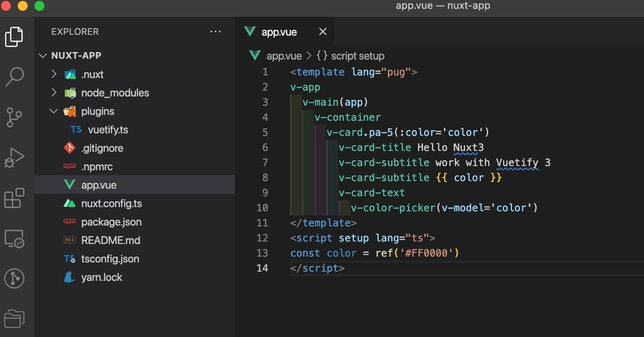The width and height of the screenshot is (644, 337).
Task: Select package.json in the explorer
Action: point(112,222)
